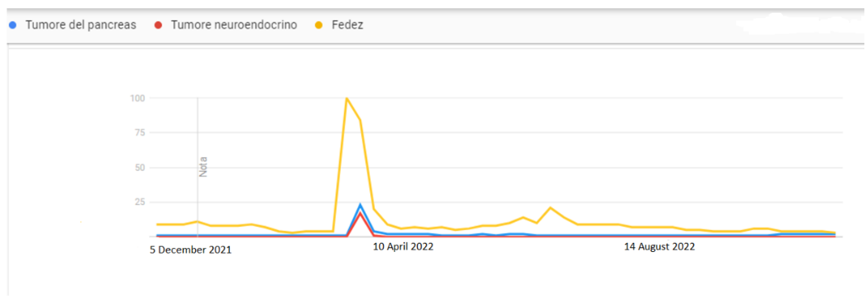Click the yellow Fedez peak at 100
The height and width of the screenshot is (303, 868).
coord(347,99)
